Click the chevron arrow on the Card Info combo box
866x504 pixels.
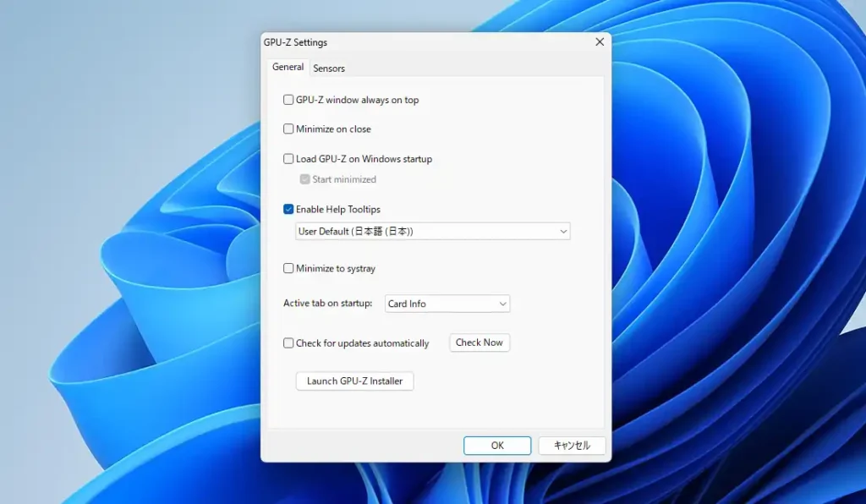502,304
